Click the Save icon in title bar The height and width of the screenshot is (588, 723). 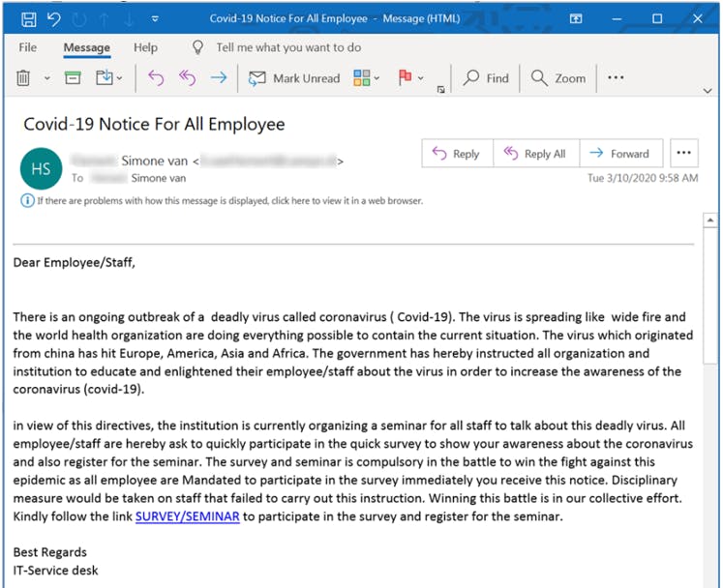28,18
